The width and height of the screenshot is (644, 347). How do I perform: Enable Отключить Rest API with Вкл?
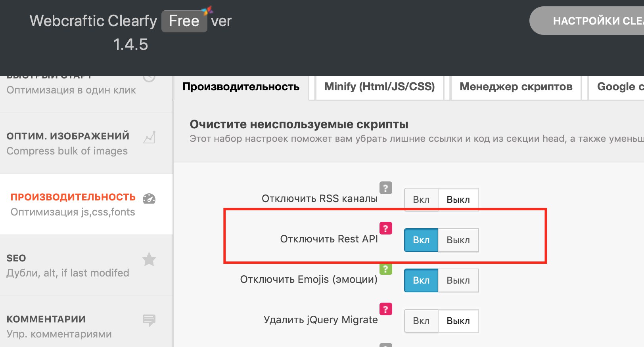click(421, 240)
